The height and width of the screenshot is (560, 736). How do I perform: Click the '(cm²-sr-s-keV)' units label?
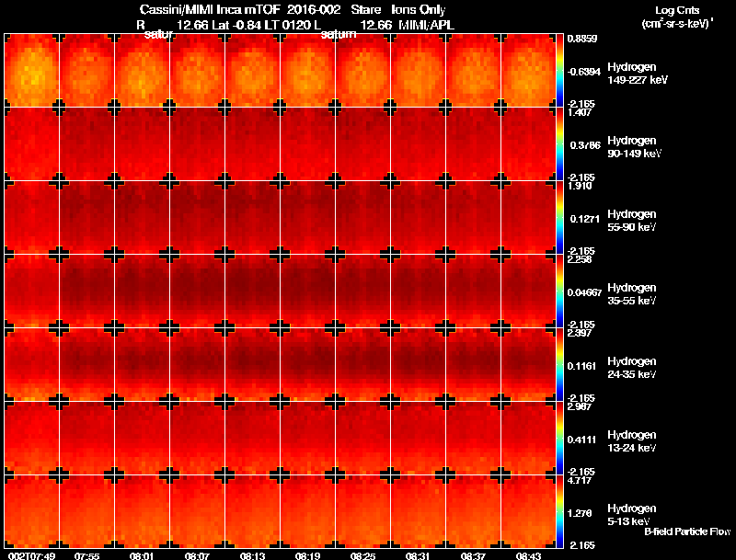click(x=676, y=24)
